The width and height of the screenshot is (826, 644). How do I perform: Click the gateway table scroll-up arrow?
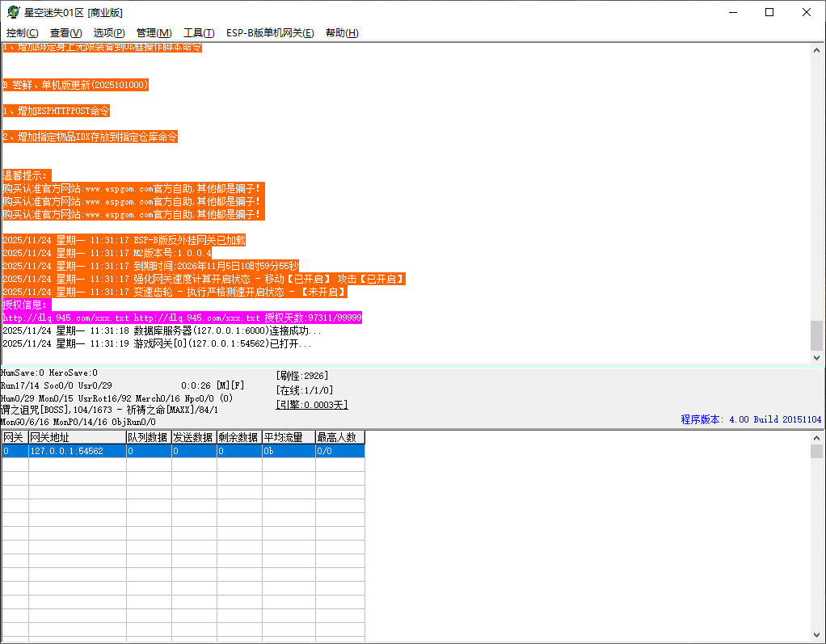coord(816,437)
